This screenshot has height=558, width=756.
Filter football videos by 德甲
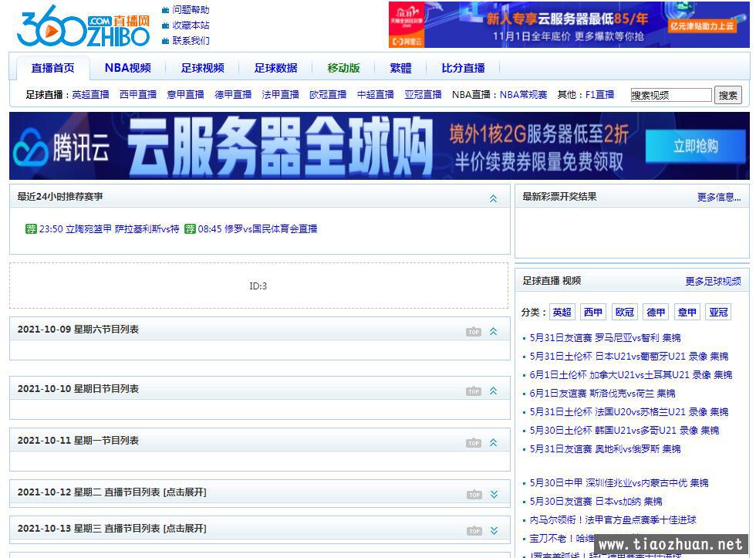[x=656, y=312]
